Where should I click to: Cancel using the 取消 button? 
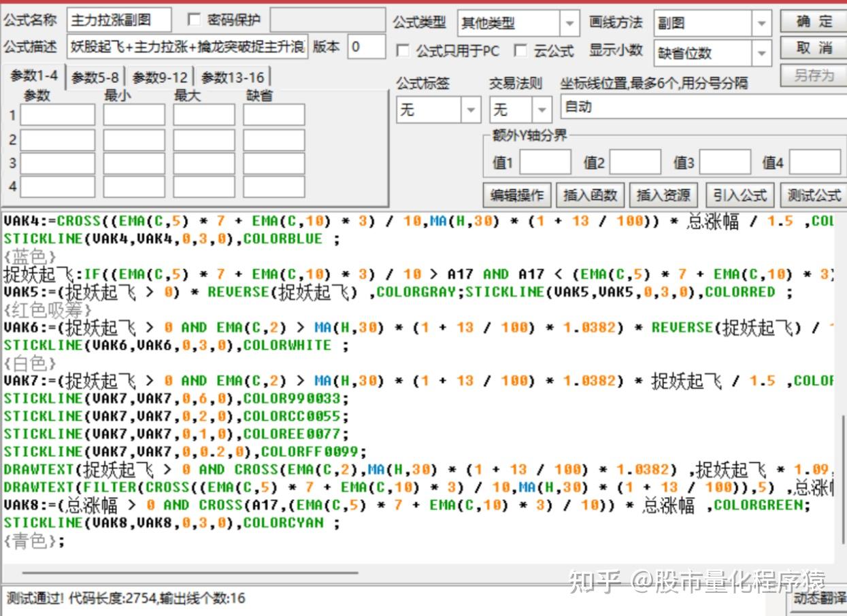point(814,48)
